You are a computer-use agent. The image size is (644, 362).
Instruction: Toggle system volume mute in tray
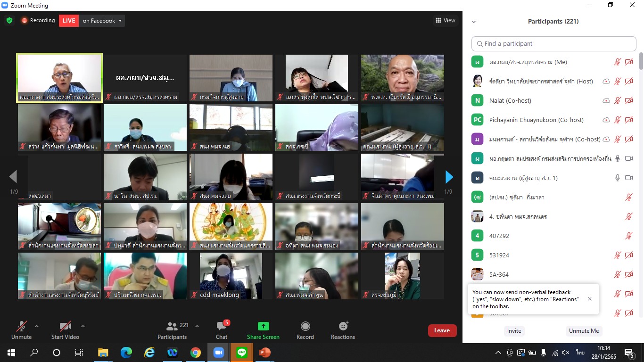(566, 353)
